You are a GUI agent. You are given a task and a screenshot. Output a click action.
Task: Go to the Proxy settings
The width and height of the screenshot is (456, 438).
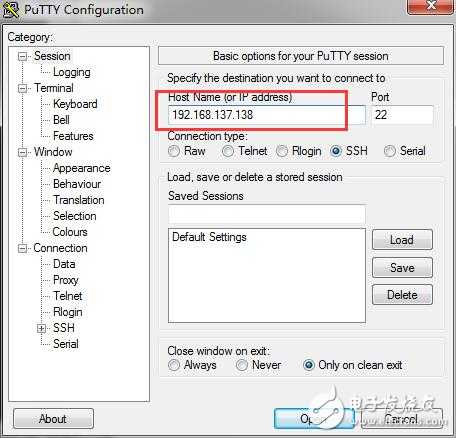[66, 280]
